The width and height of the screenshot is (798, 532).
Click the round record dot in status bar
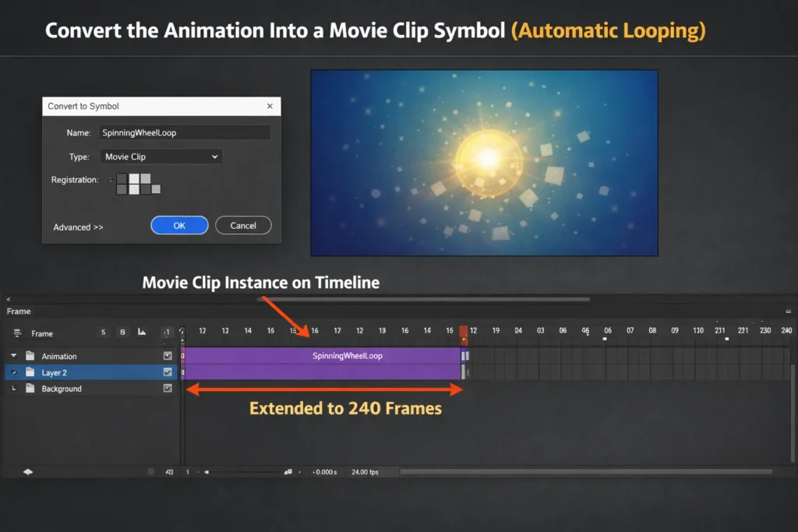[x=150, y=472]
